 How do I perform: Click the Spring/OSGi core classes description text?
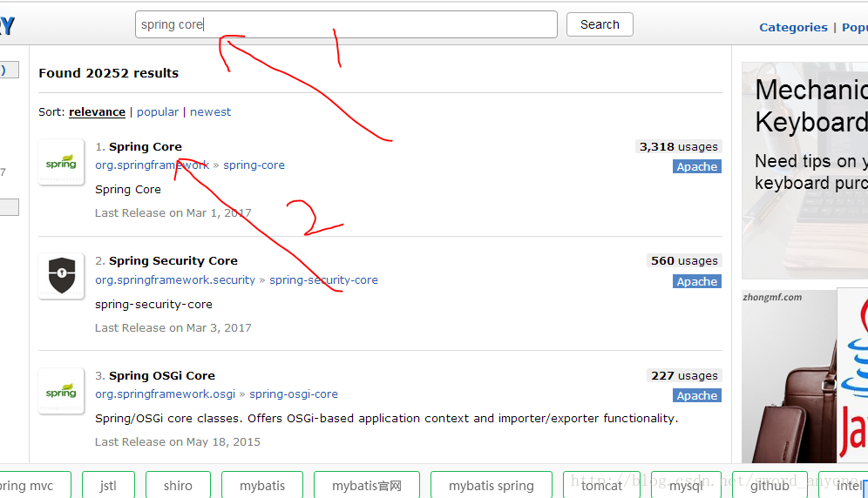click(x=386, y=418)
